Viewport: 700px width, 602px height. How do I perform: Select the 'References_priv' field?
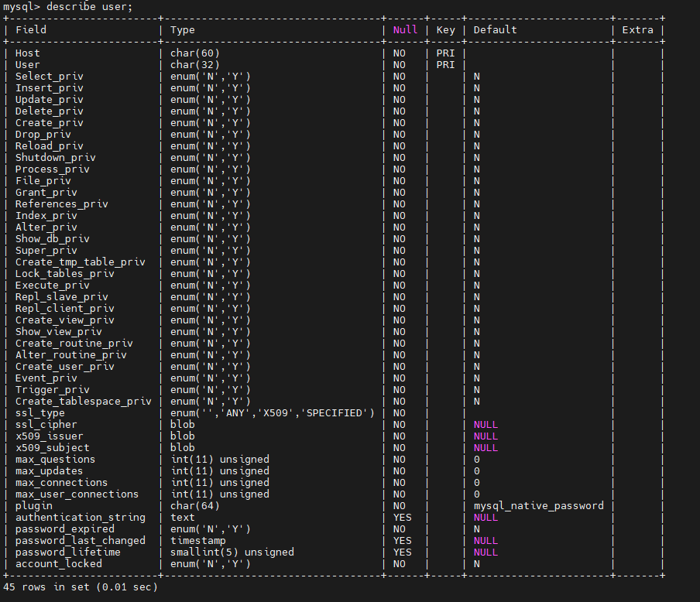62,204
